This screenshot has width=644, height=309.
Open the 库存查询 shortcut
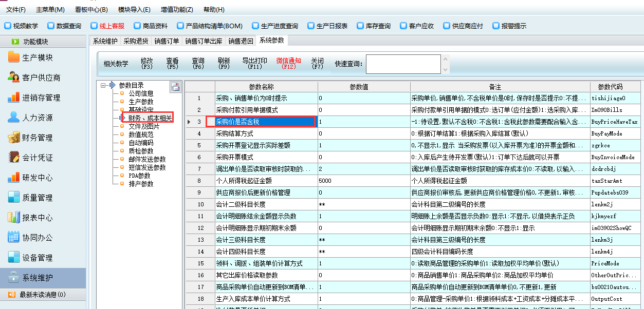coord(373,26)
